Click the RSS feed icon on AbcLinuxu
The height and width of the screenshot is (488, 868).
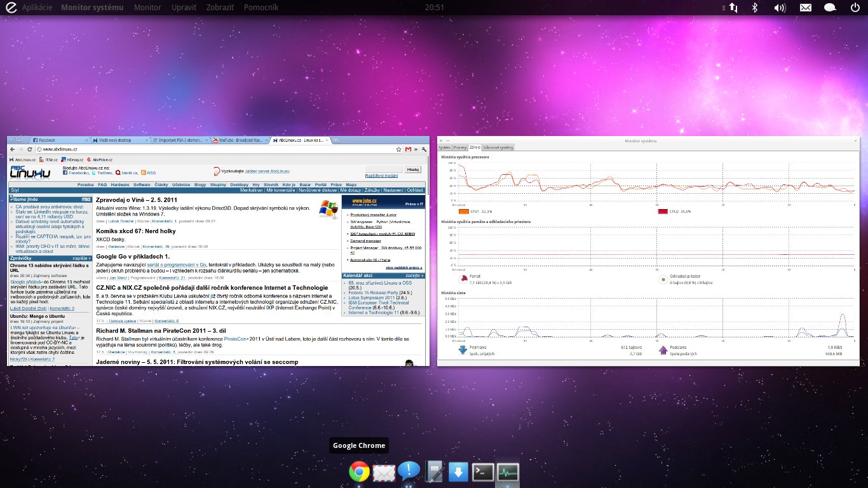click(x=144, y=172)
